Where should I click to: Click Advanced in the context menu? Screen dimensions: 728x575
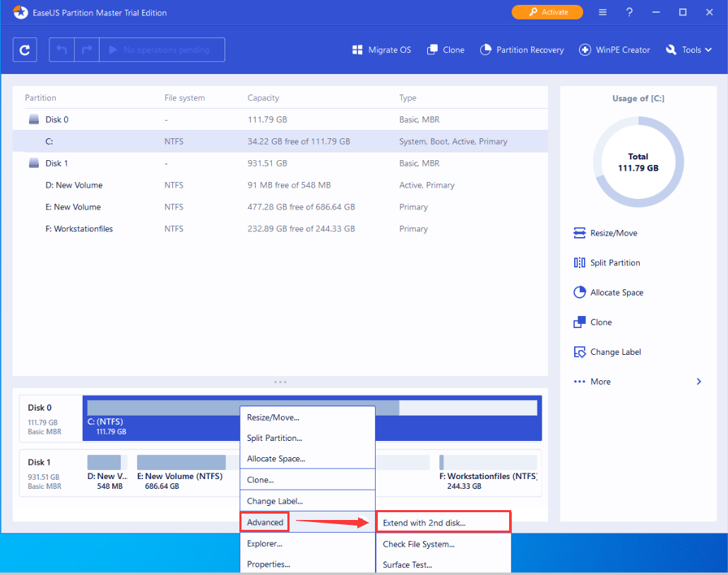[x=265, y=522]
